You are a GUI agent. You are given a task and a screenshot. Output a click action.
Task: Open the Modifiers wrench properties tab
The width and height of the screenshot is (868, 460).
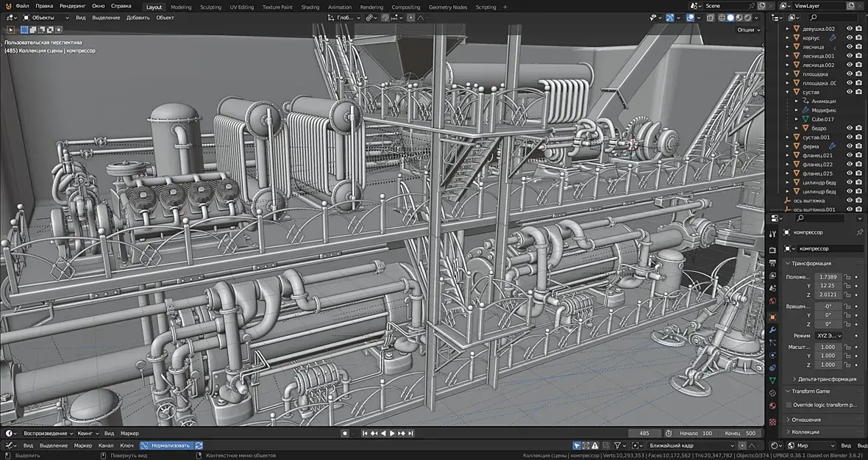(x=772, y=330)
